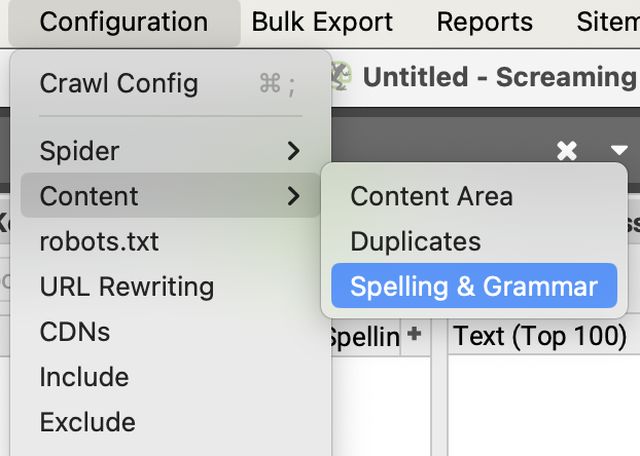Click the plus icon beside Spelling column
Screen dimensions: 640x456
414,335
